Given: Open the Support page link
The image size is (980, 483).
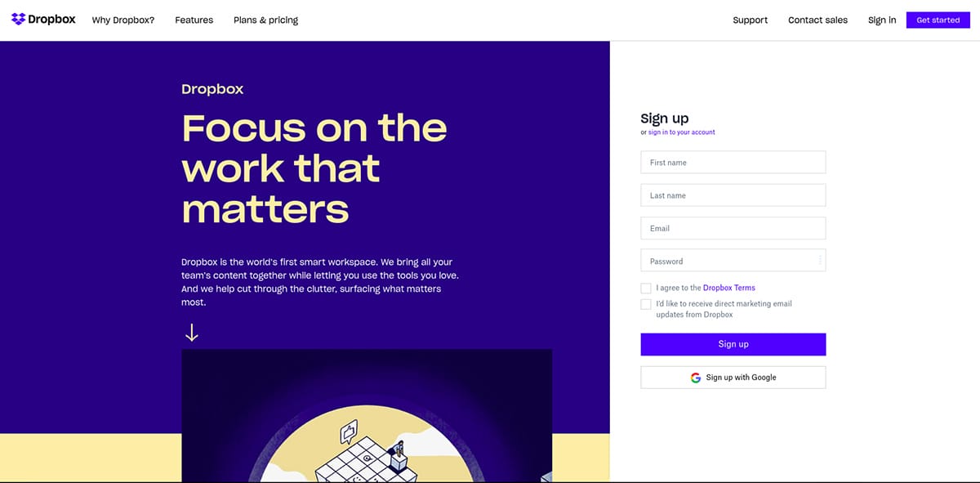Looking at the screenshot, I should point(750,20).
